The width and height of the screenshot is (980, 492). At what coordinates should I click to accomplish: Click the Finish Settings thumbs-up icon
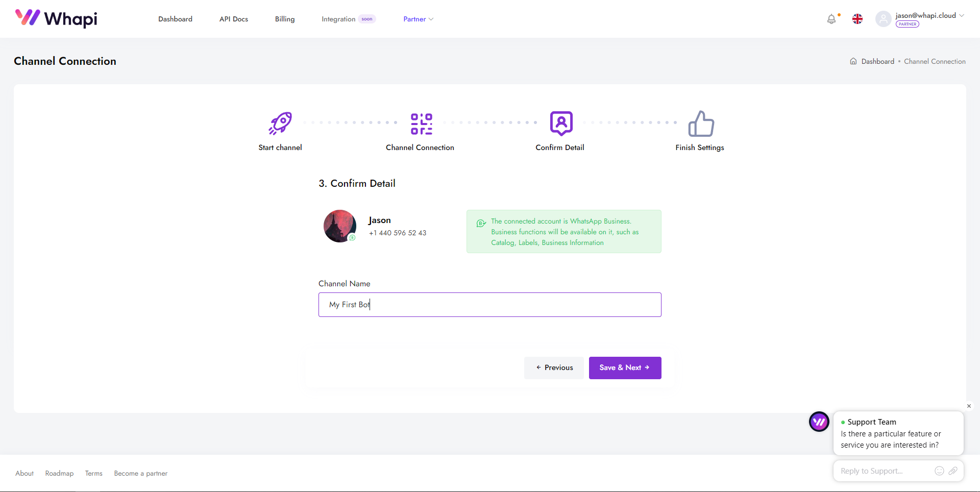701,124
